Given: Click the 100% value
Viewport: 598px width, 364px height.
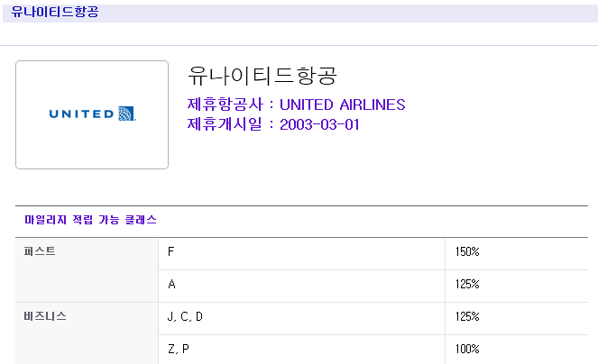Looking at the screenshot, I should tap(467, 349).
